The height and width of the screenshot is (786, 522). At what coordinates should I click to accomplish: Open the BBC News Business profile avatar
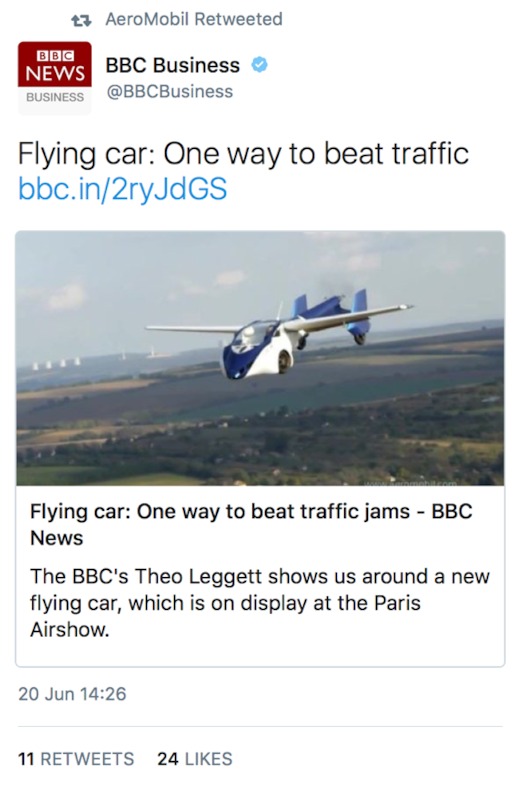coord(55,78)
